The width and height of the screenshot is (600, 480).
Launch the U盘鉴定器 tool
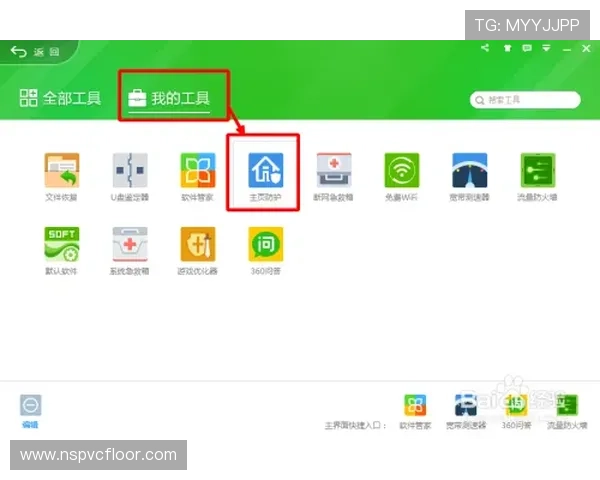click(x=129, y=171)
